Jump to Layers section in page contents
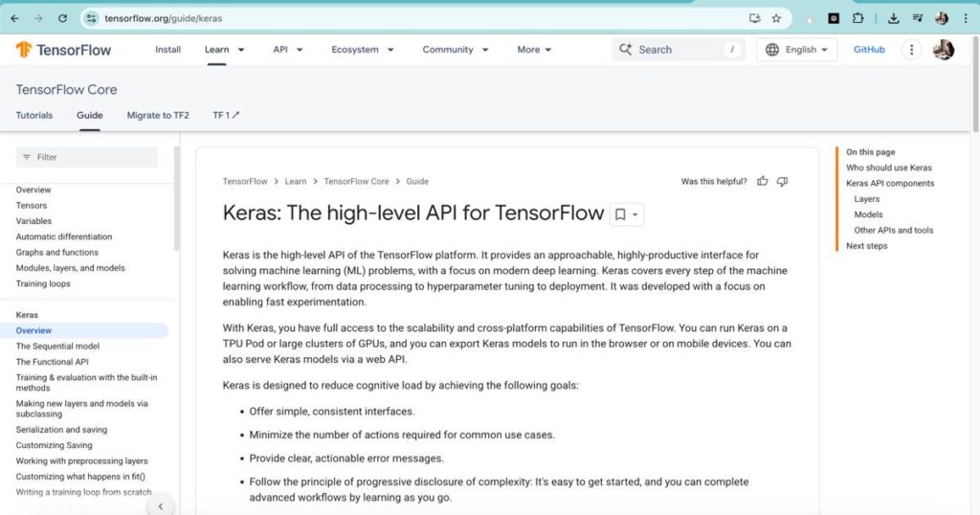 (867, 199)
